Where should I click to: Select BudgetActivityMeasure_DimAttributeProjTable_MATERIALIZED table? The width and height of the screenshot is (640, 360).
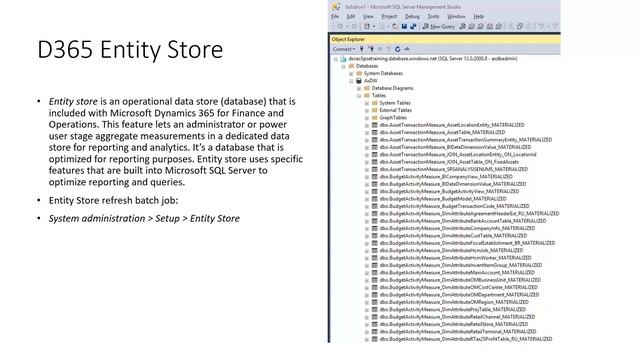tap(453, 309)
